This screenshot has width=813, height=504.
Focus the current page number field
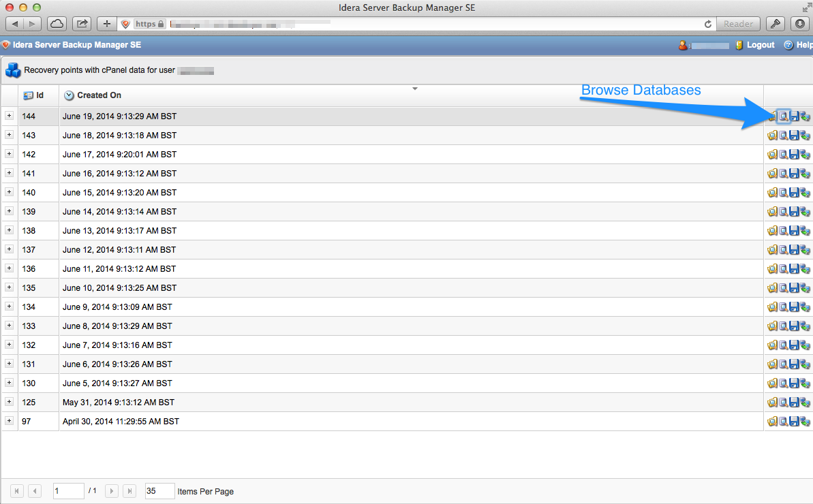68,491
